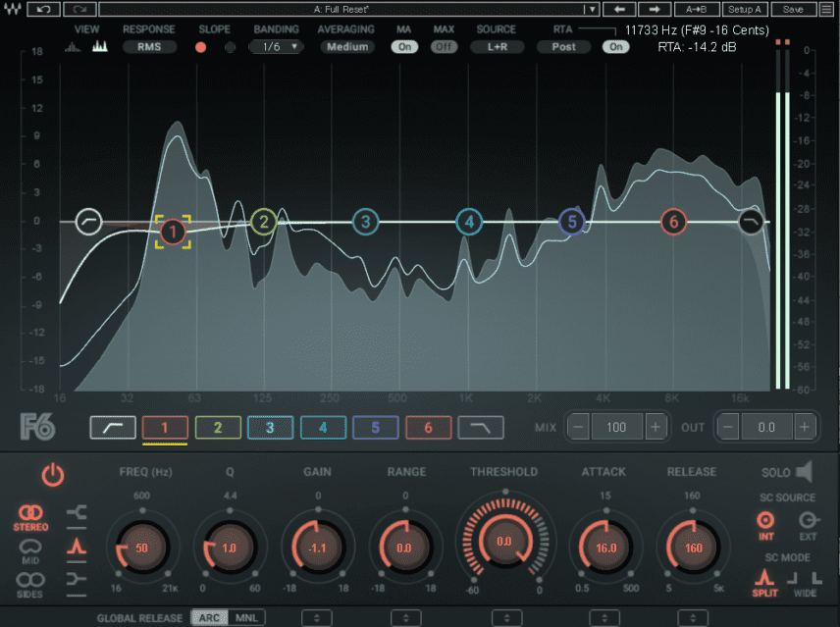Select Split sidechain mode
The height and width of the screenshot is (627, 840).
click(764, 583)
